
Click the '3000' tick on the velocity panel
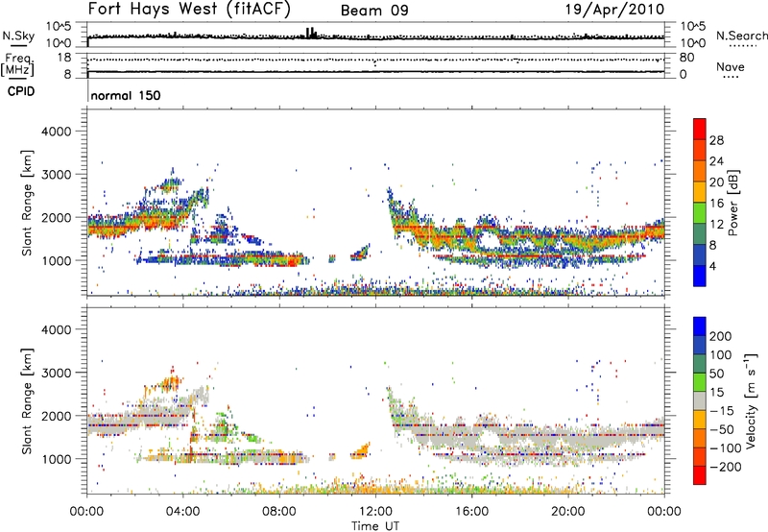[57, 373]
